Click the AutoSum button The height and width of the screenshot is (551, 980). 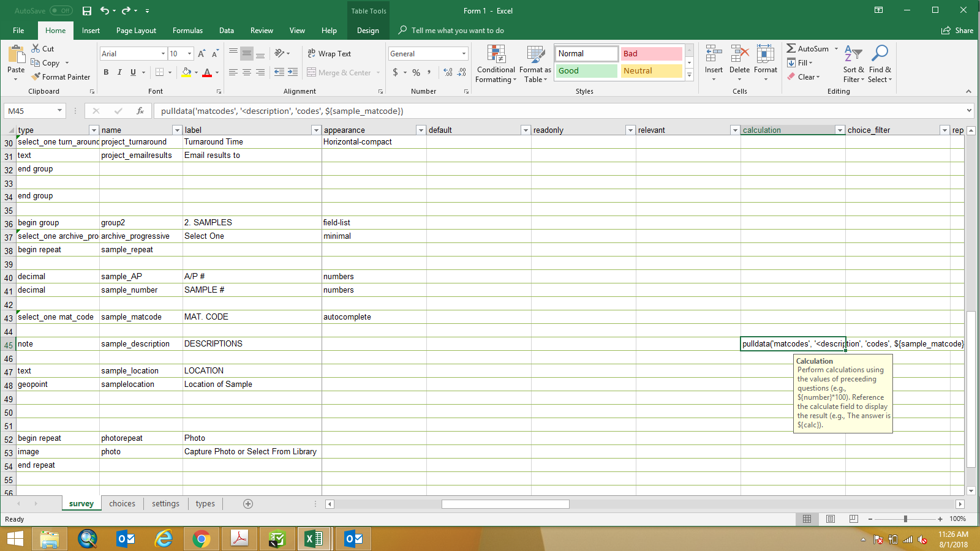click(808, 48)
